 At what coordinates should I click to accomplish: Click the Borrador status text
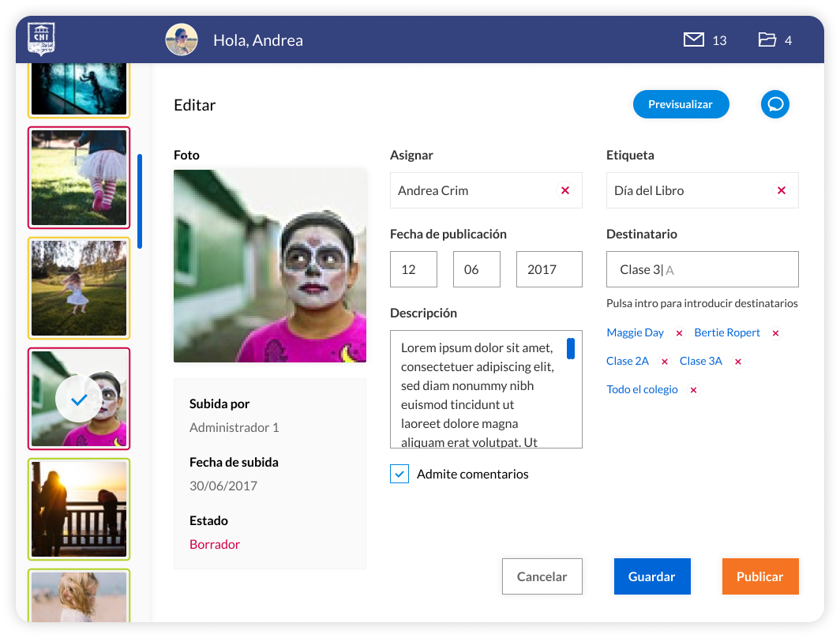coord(215,544)
